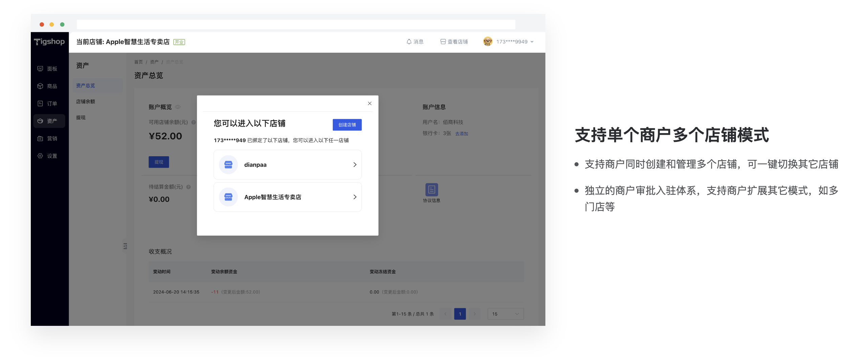Click the 首页 breadcrumb
This screenshot has height=357, width=868.
click(138, 62)
